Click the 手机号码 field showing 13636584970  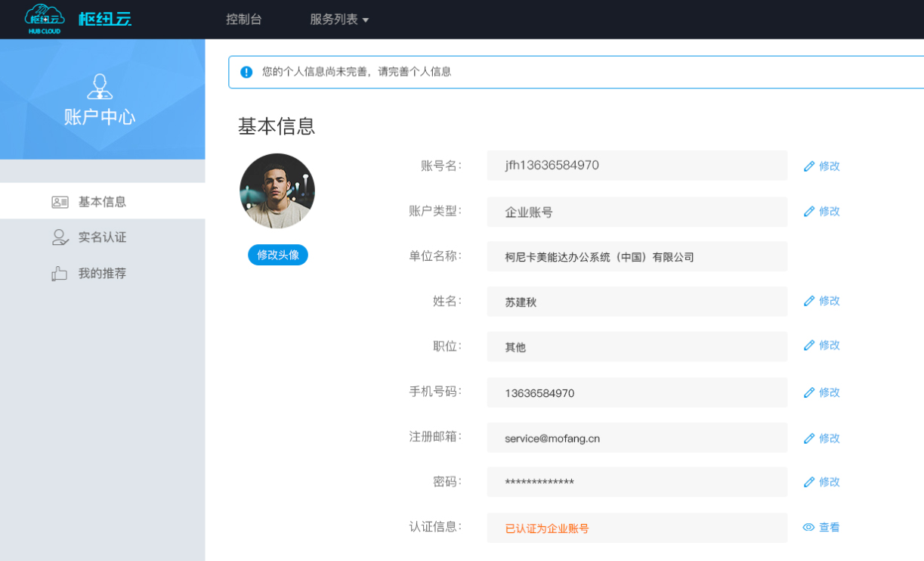click(636, 393)
